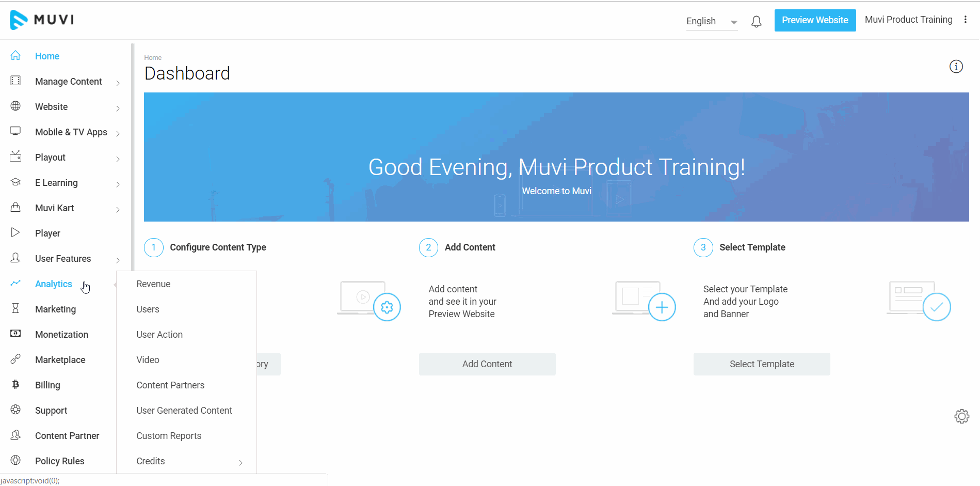The image size is (980, 486).
Task: Click step 1 Configure Content Type heading
Action: pyautogui.click(x=218, y=247)
